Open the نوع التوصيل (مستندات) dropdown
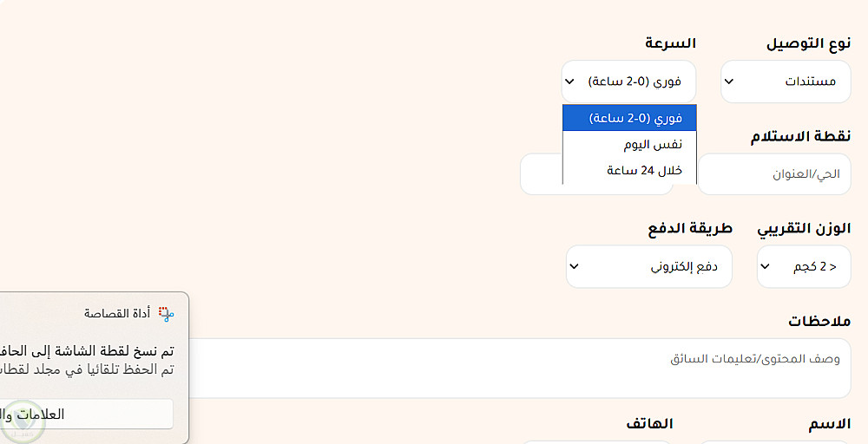 [786, 82]
